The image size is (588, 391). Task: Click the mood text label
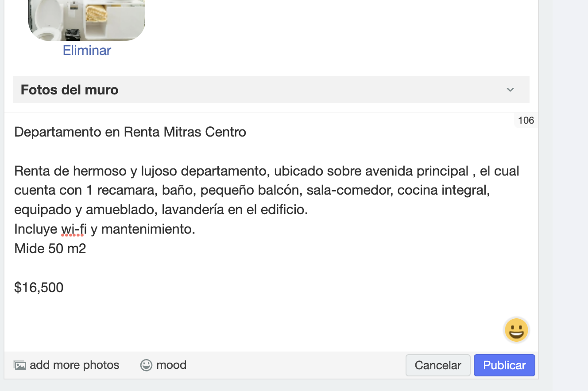(x=171, y=365)
